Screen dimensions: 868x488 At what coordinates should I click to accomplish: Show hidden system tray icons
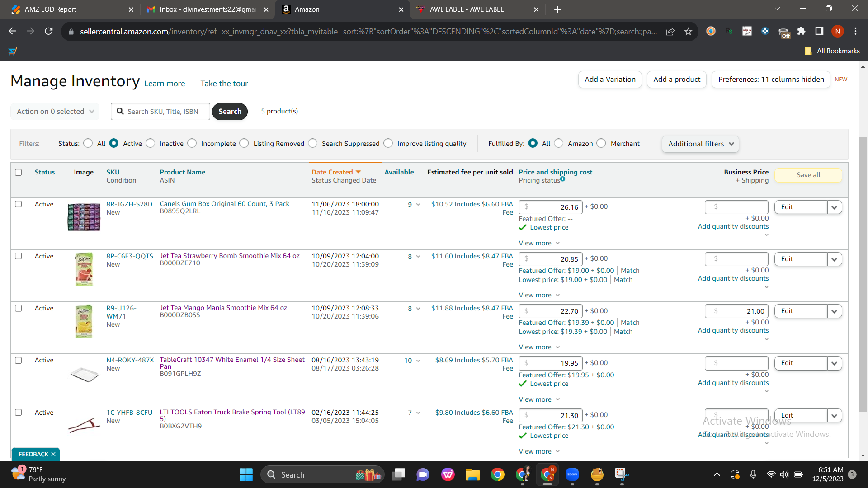point(717,474)
